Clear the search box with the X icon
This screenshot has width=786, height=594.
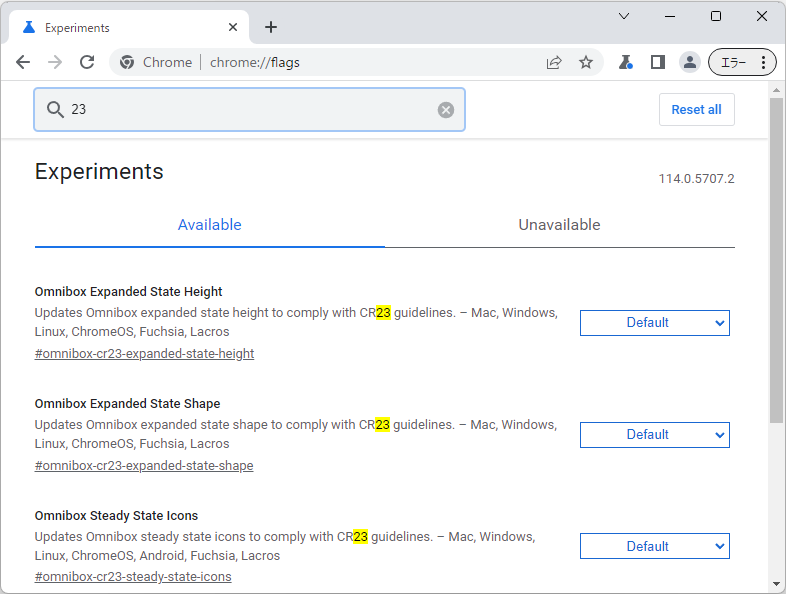(446, 110)
